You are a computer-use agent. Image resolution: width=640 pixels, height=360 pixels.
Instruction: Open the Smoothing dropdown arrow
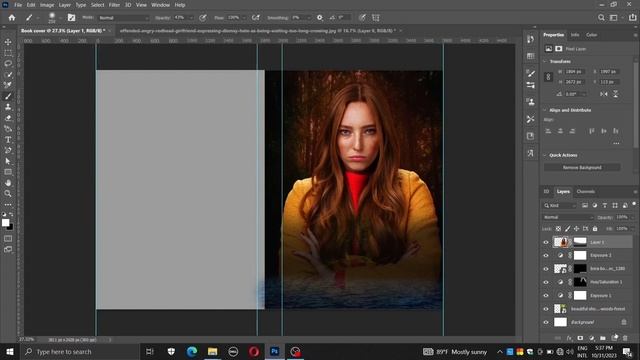308,18
